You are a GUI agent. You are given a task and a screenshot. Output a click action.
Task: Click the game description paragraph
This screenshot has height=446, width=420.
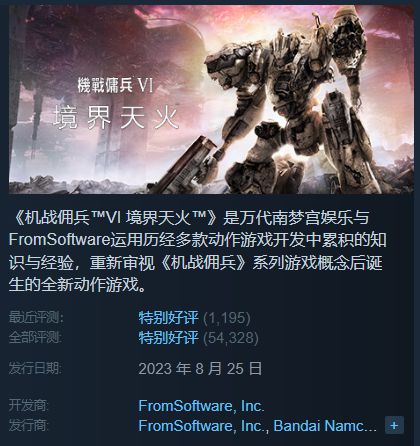click(197, 251)
